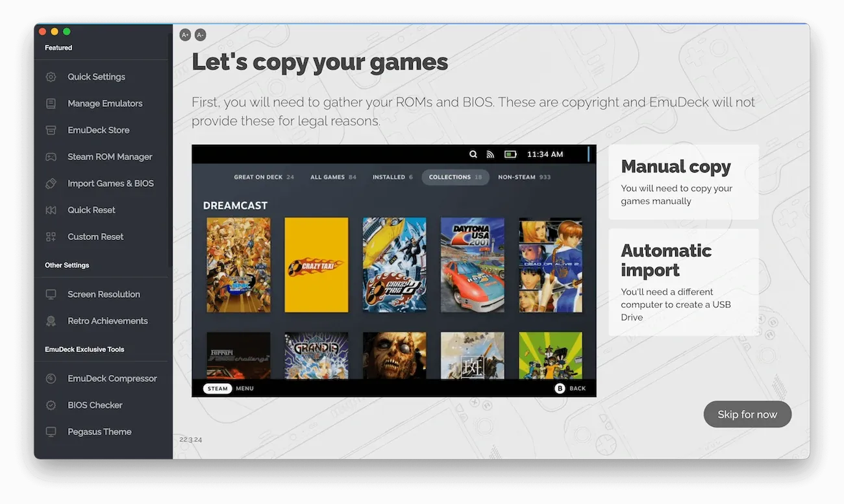Click the Pegasus Theme monitor icon
This screenshot has width=844, height=504.
51,432
